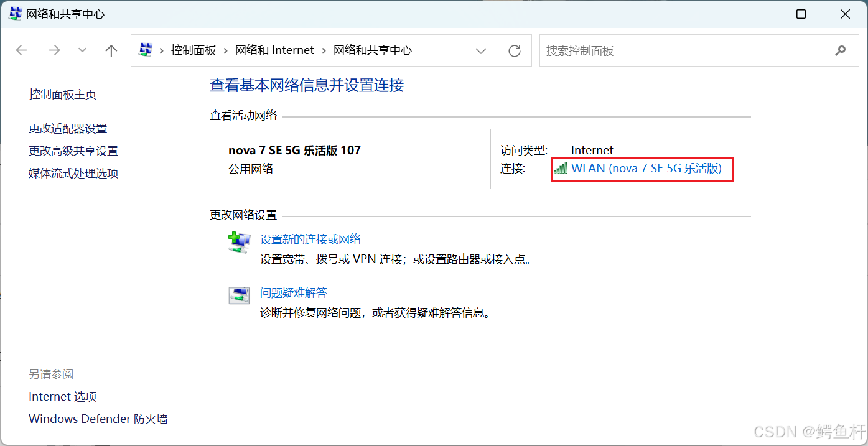
Task: Maximize the 网络和共享中心 window
Action: tap(801, 14)
